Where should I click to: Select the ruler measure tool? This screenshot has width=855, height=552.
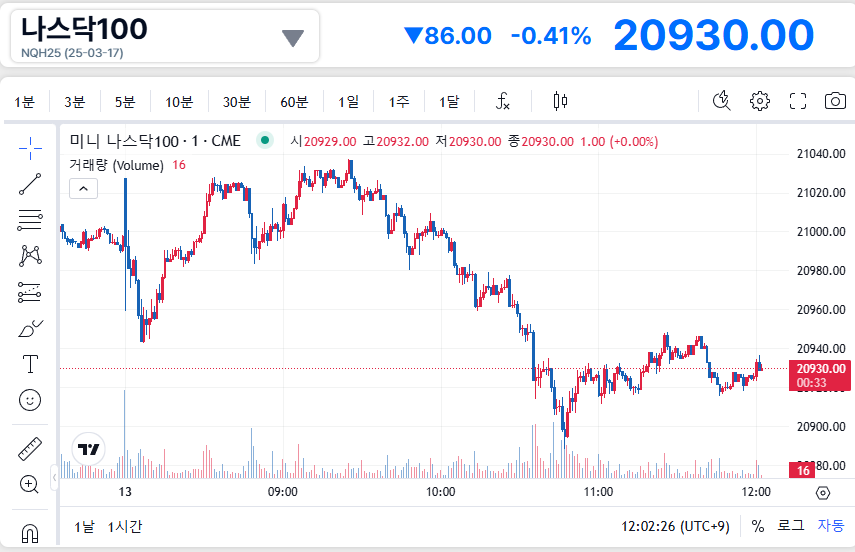click(x=30, y=449)
